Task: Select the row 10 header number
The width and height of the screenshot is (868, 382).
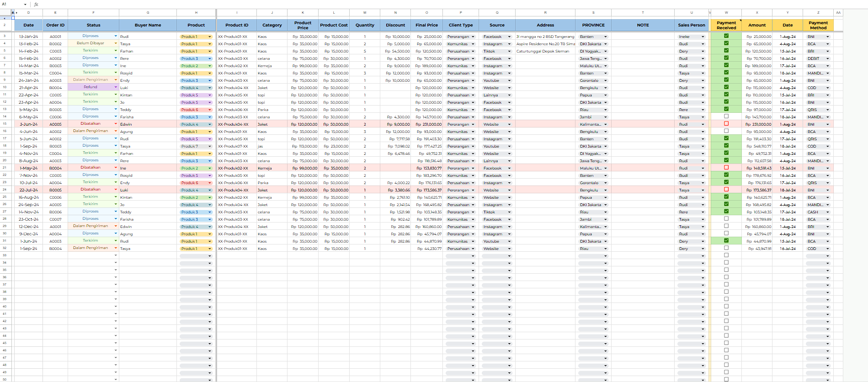Action: [5, 87]
